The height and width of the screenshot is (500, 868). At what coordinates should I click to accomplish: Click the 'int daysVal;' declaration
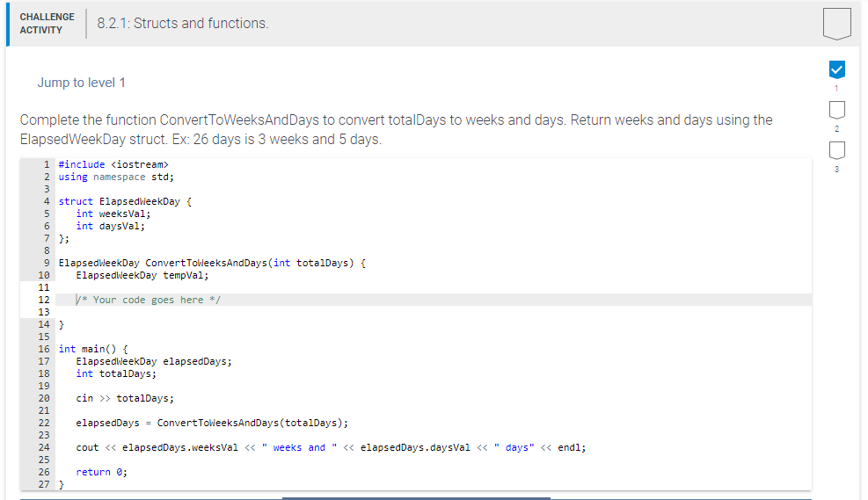[110, 226]
